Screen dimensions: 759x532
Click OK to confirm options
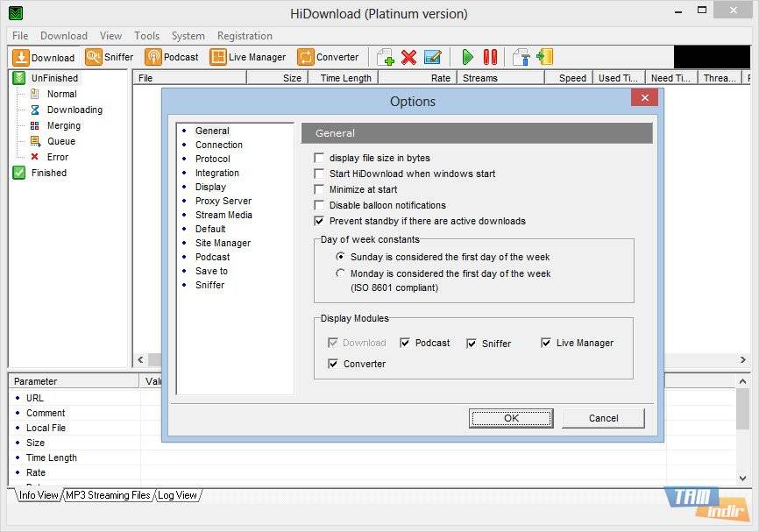point(511,418)
